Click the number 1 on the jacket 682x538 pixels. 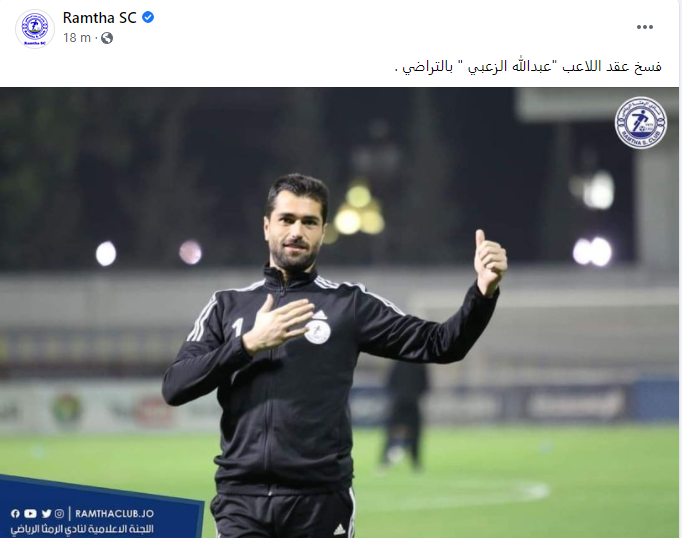click(x=238, y=327)
